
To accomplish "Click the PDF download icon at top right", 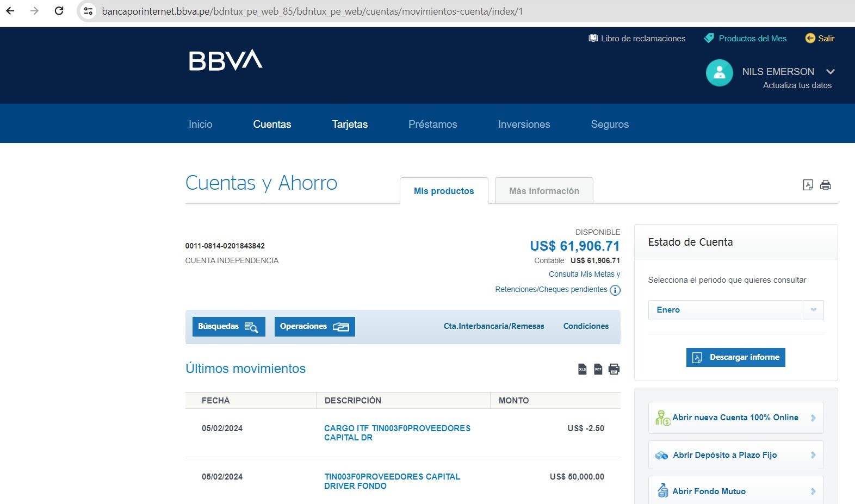I will [x=808, y=185].
